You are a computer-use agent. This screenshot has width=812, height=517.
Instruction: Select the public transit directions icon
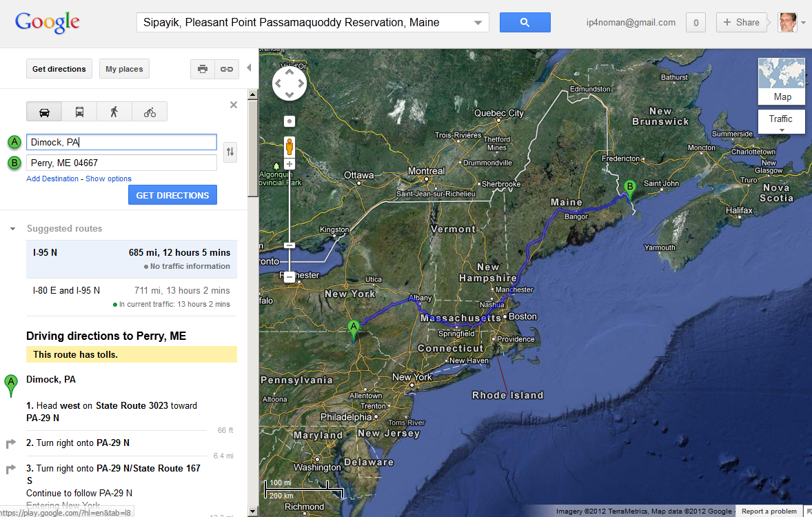(79, 111)
